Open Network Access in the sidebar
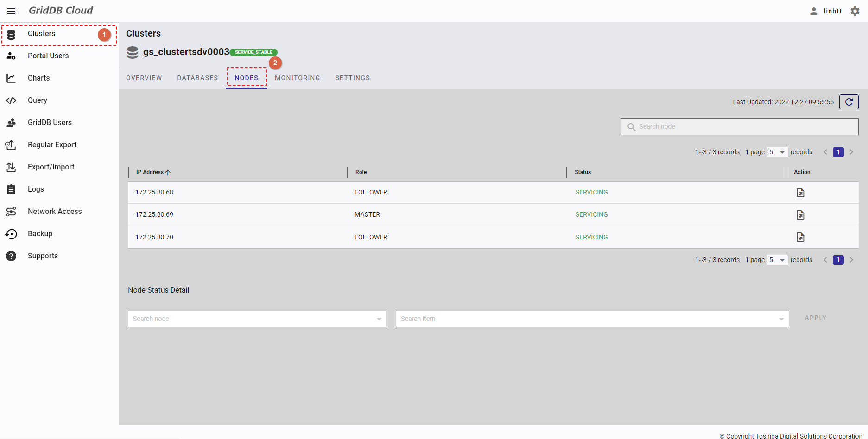 coord(54,212)
